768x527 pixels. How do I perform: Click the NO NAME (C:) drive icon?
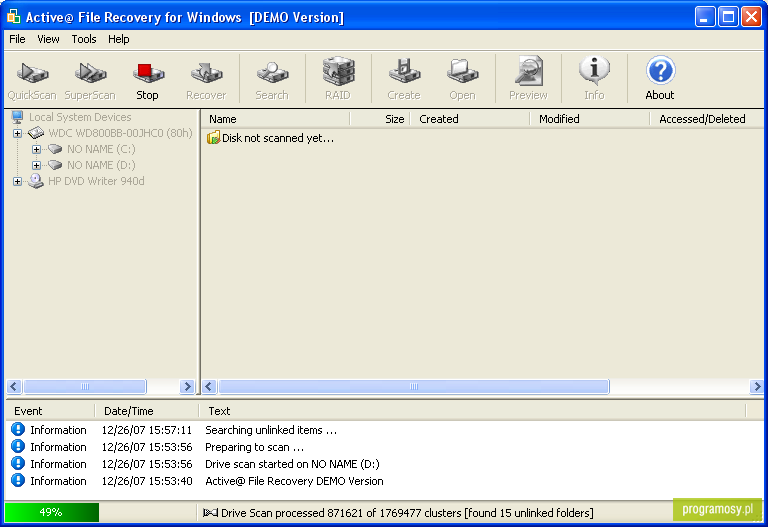click(55, 149)
